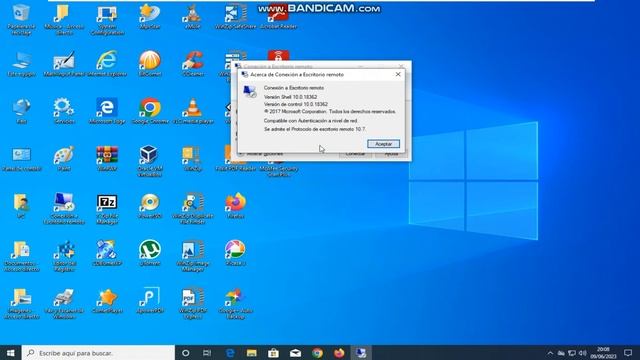The image size is (640, 360).
Task: Select the Remote Desktop taskbar button
Action: (361, 353)
